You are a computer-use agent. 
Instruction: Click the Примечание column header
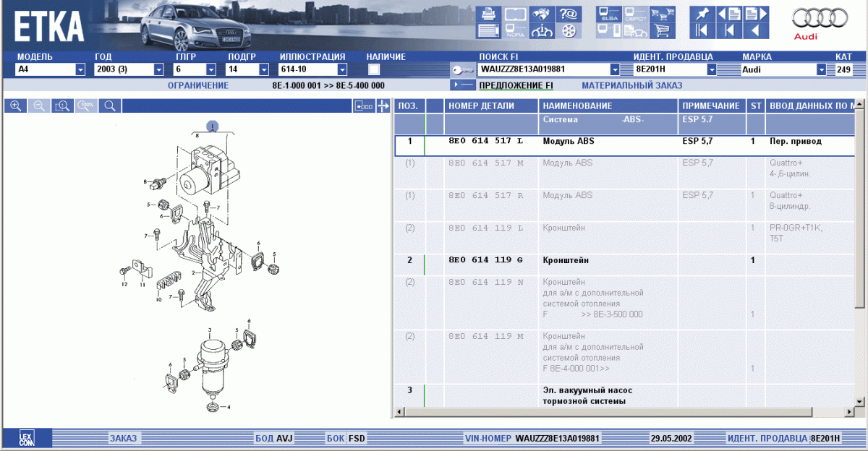(x=711, y=106)
